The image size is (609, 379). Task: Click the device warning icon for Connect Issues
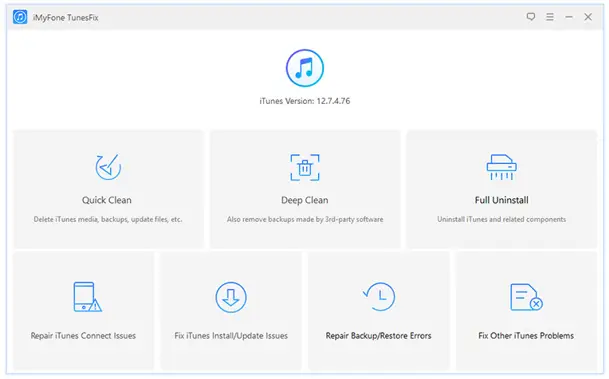87,297
